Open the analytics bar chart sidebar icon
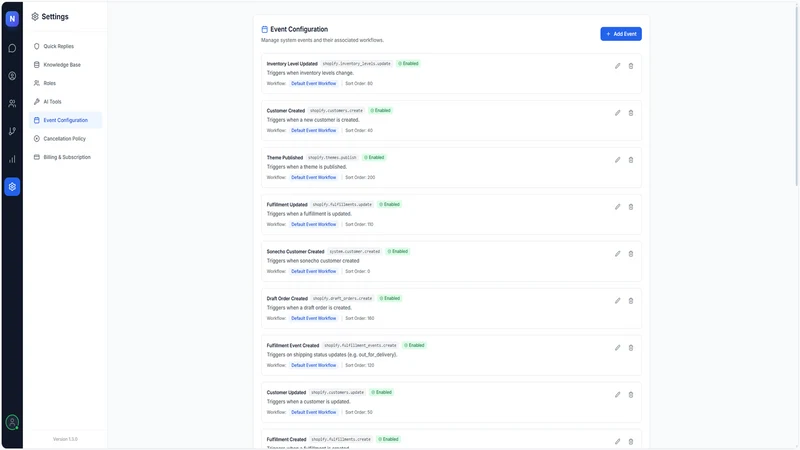The height and width of the screenshot is (450, 800). point(12,159)
